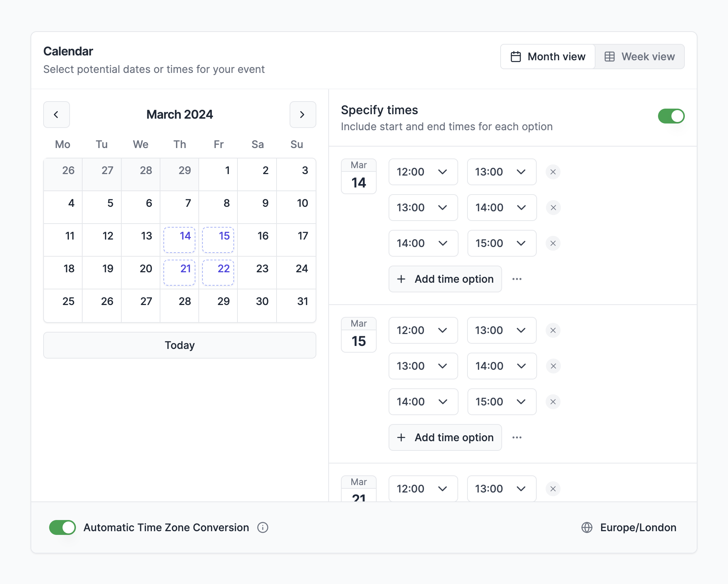
Task: Open more options menu for Mar 15
Action: (517, 437)
